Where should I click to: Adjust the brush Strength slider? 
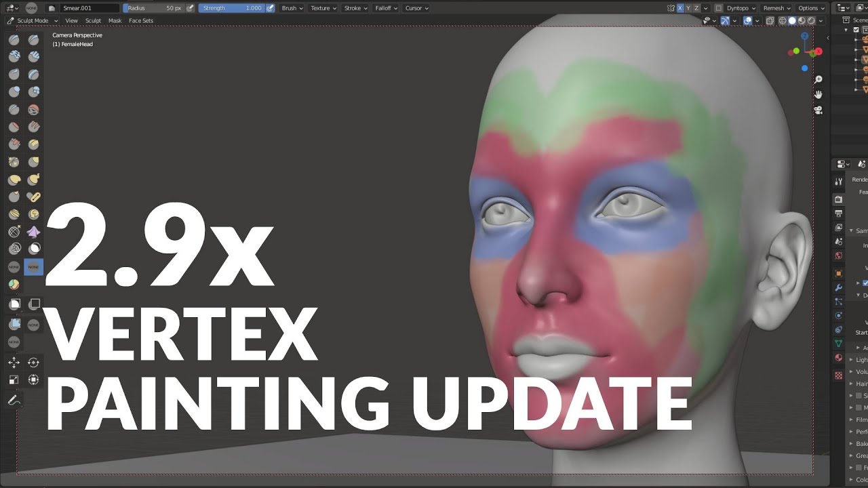(231, 8)
